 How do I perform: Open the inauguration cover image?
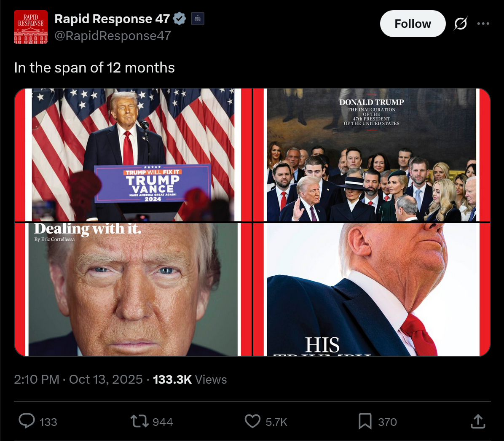372,155
